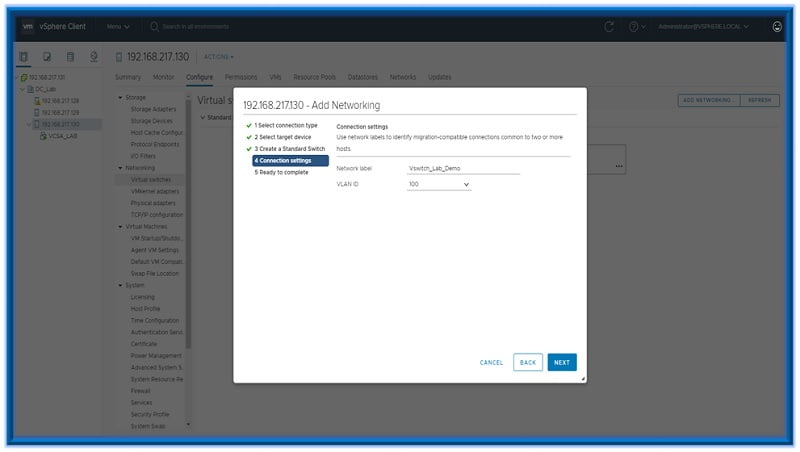Switch to VMs and Templates inventory icon
Image resolution: width=800 pixels, height=452 pixels.
coord(48,56)
